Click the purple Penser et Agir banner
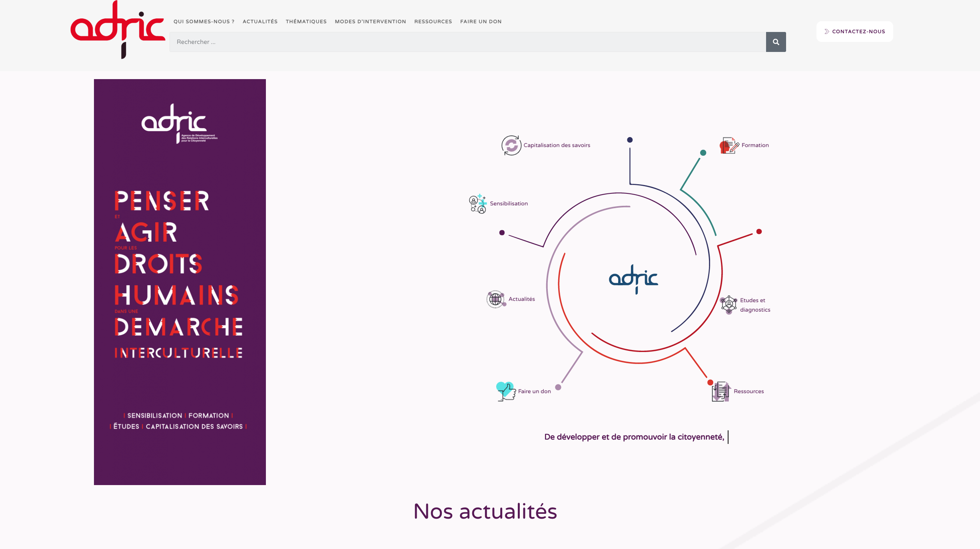Image resolution: width=980 pixels, height=549 pixels. 180,282
